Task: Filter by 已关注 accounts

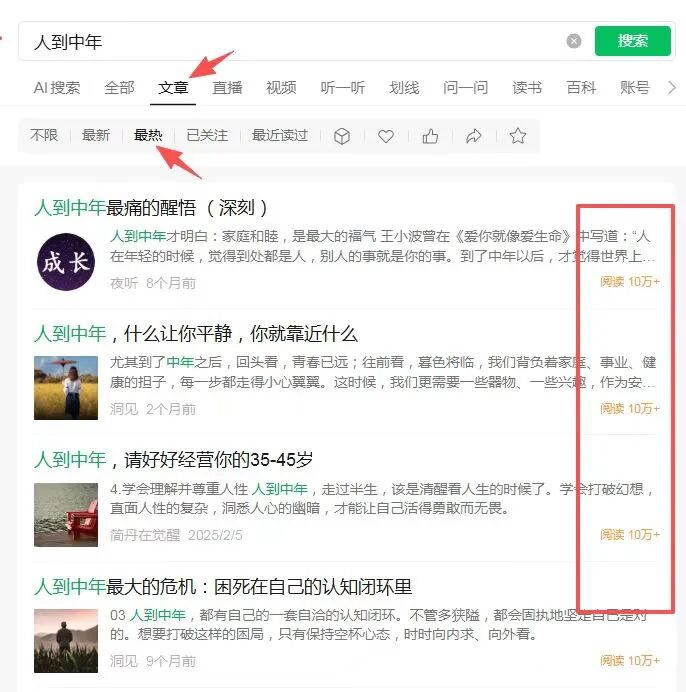Action: click(x=207, y=135)
